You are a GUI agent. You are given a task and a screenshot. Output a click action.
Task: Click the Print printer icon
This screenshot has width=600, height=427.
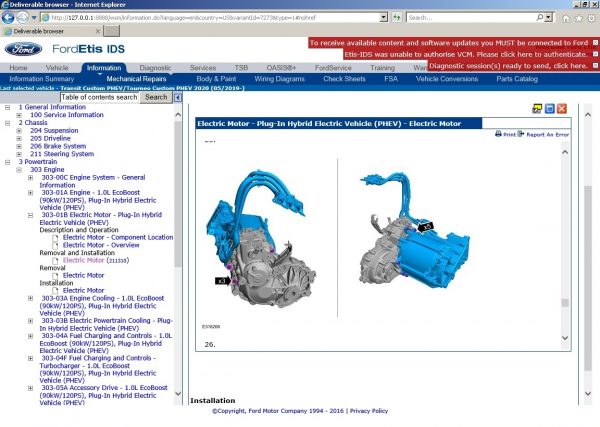pos(498,134)
